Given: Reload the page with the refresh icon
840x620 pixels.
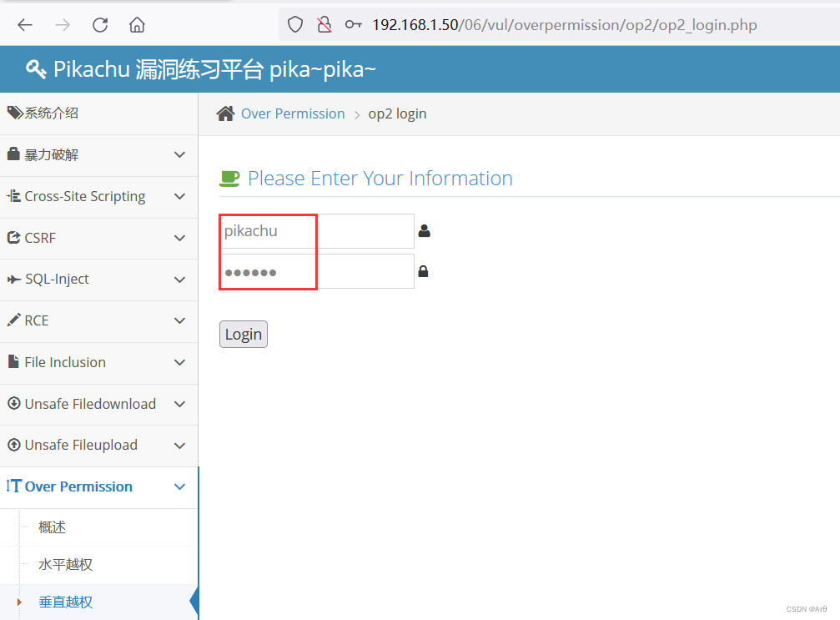Looking at the screenshot, I should point(100,25).
